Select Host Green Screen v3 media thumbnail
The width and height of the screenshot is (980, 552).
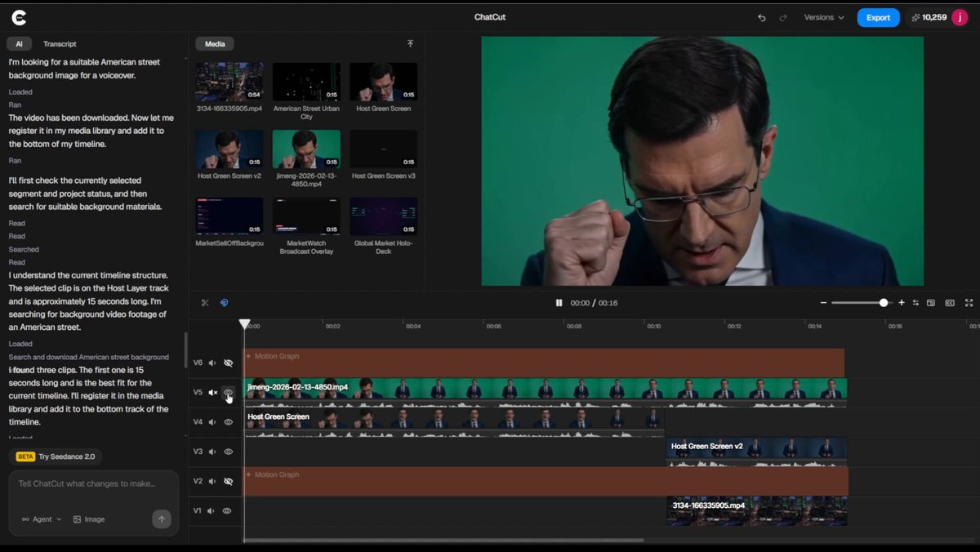(383, 149)
